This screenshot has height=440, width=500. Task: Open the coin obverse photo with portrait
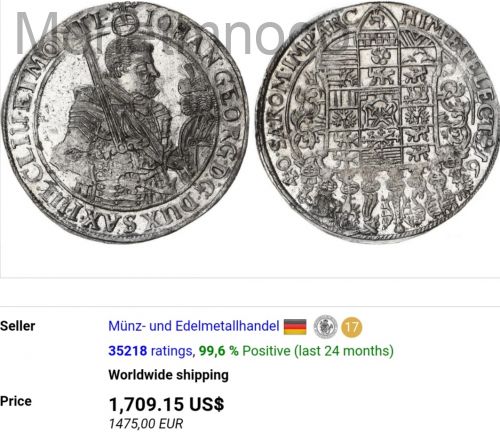pos(125,124)
